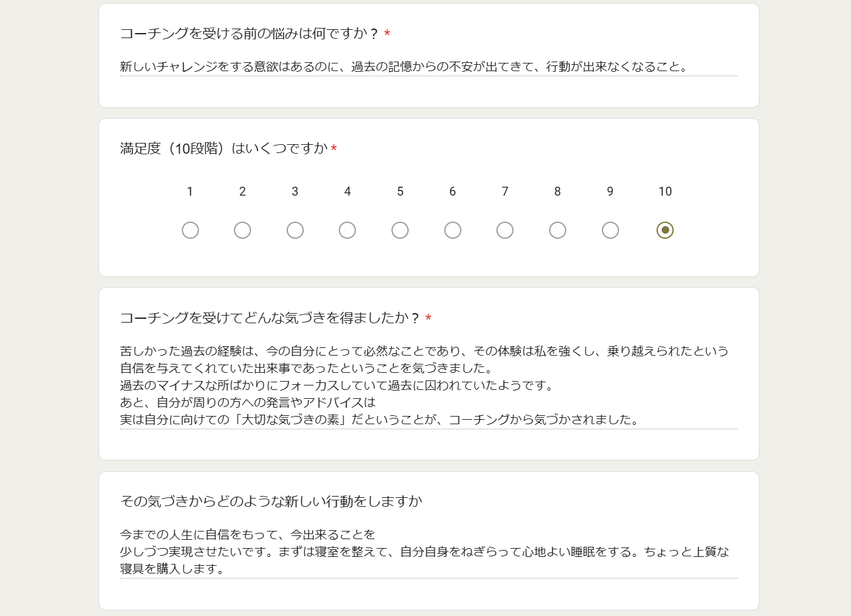
Task: Set satisfaction rating to 7
Action: coord(505,230)
